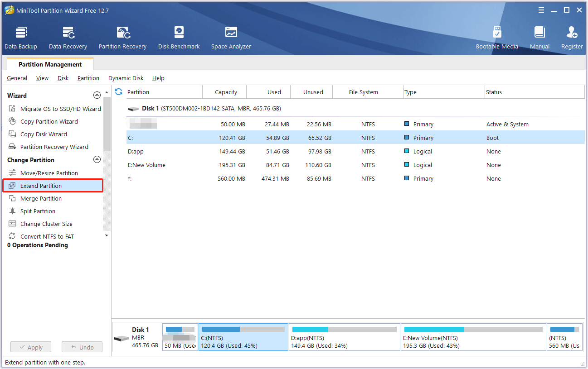Collapse the Wizard section
The width and height of the screenshot is (588, 369).
(x=97, y=95)
